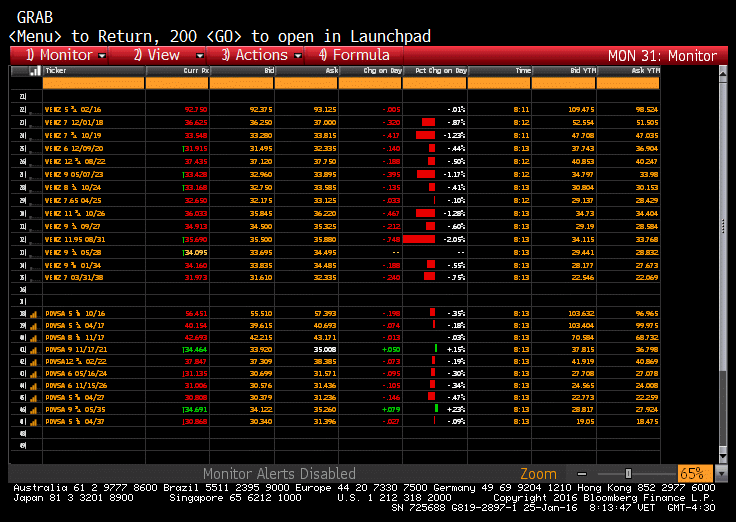Click the Time column header
Image resolution: width=736 pixels, height=522 pixels.
[x=499, y=71]
